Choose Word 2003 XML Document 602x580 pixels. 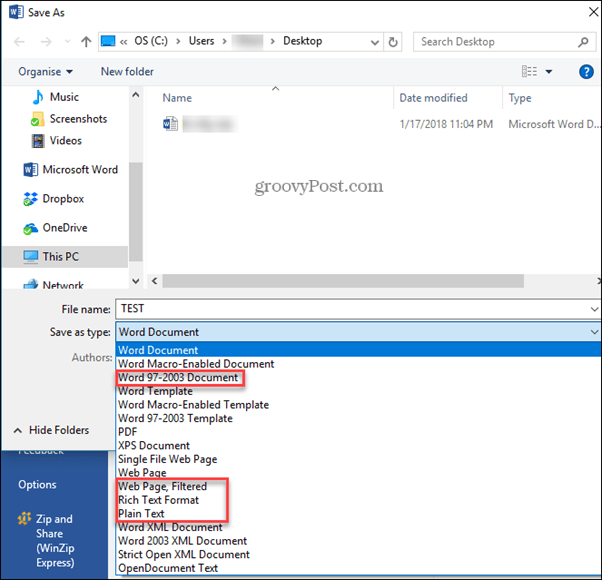pyautogui.click(x=182, y=541)
